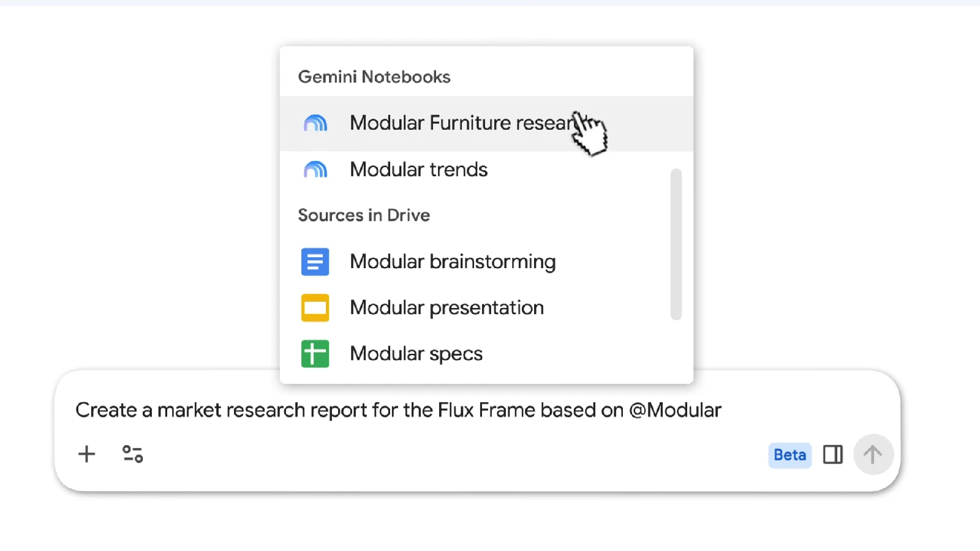Click the notebook icon beside Modular Furniture research
Image resolution: width=980 pixels, height=551 pixels.
[x=315, y=123]
